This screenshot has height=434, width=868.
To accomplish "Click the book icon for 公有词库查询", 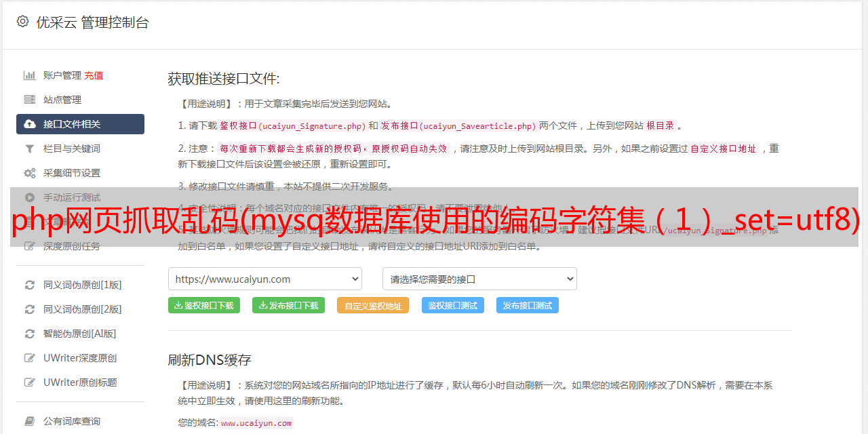I will pyautogui.click(x=30, y=421).
